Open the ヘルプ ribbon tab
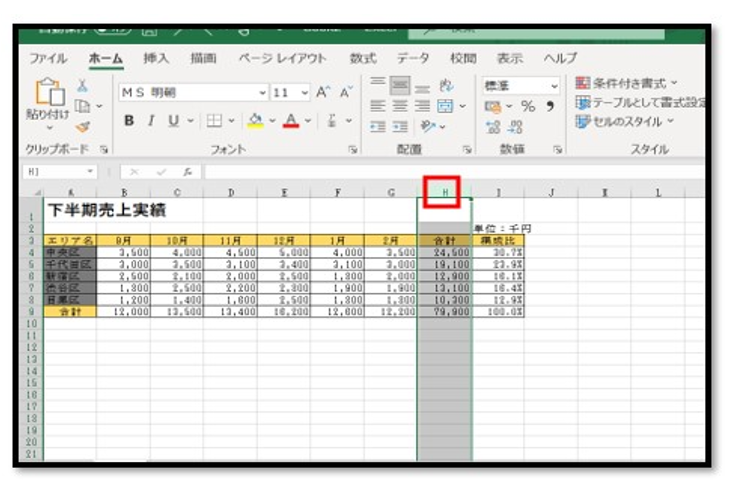Image resolution: width=731 pixels, height=481 pixels. tap(560, 58)
